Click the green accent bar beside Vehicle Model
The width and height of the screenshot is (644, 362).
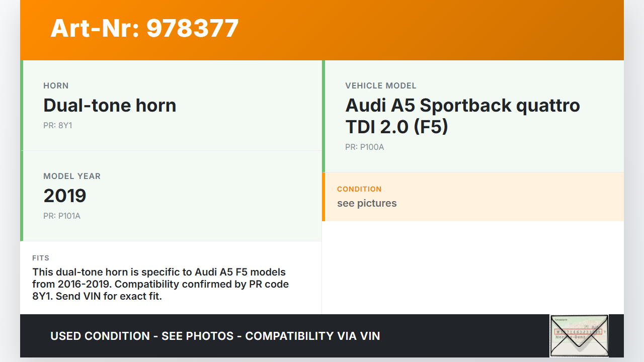point(324,116)
